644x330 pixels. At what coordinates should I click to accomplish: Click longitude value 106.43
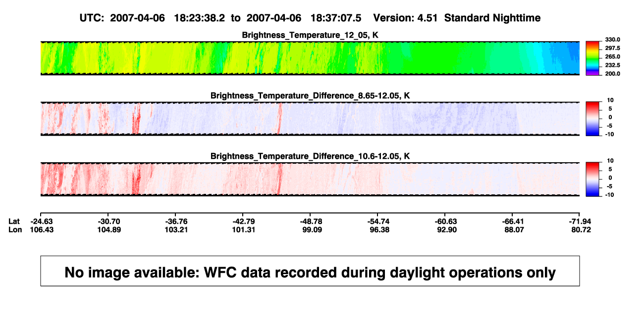coord(42,230)
